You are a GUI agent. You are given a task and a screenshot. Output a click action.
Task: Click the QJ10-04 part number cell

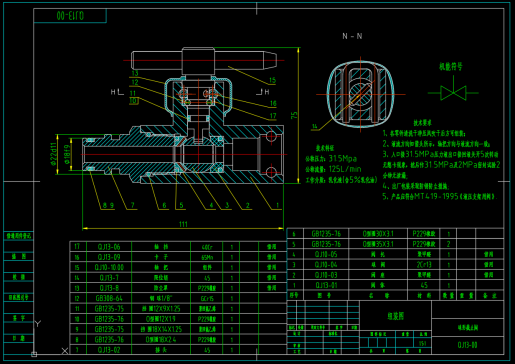[326, 265]
